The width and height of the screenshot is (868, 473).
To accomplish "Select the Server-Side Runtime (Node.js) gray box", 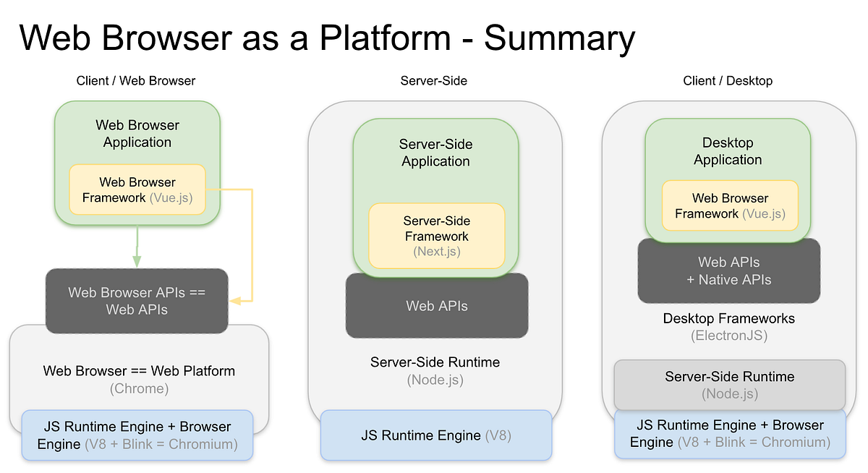I will pyautogui.click(x=729, y=384).
